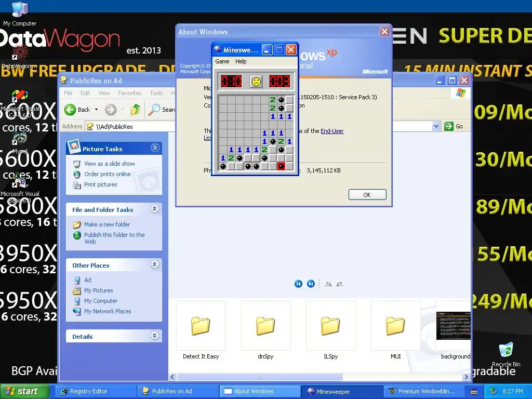Open the Help menu in Minesweeper
532x399 pixels.
pyautogui.click(x=241, y=61)
